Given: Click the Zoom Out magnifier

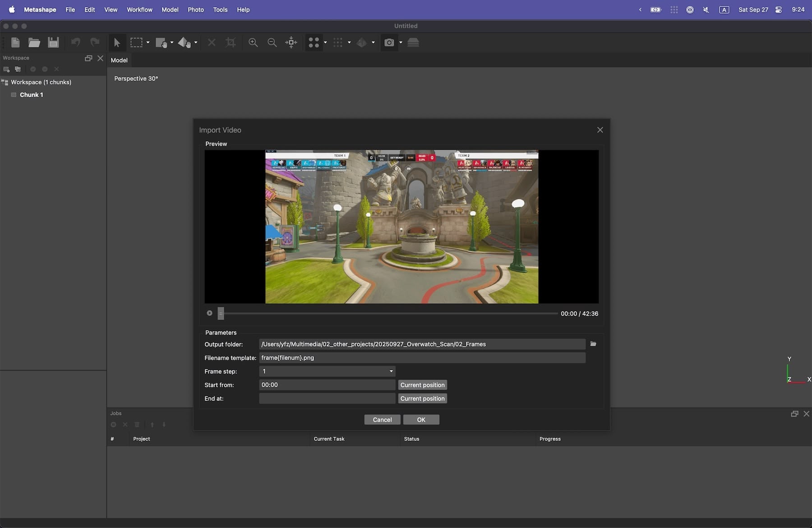Looking at the screenshot, I should click(272, 42).
